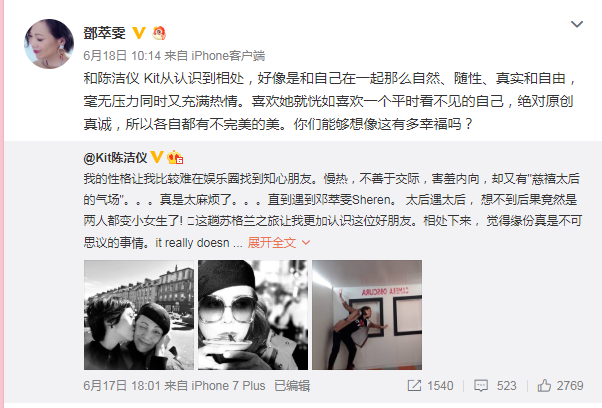The image size is (602, 408).
Task: Click the chevron arrow after 展开全文
Action: [x=306, y=243]
